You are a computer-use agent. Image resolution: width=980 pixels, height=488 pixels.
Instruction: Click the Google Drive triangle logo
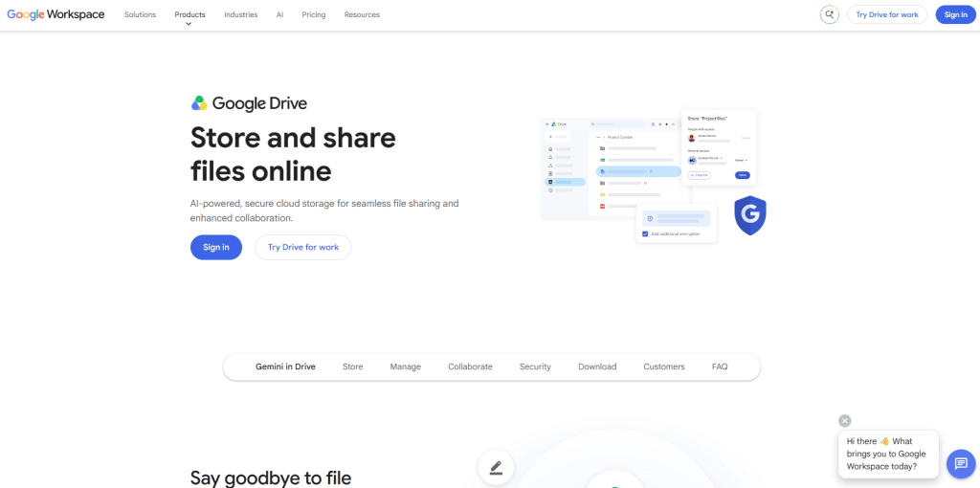click(x=199, y=103)
